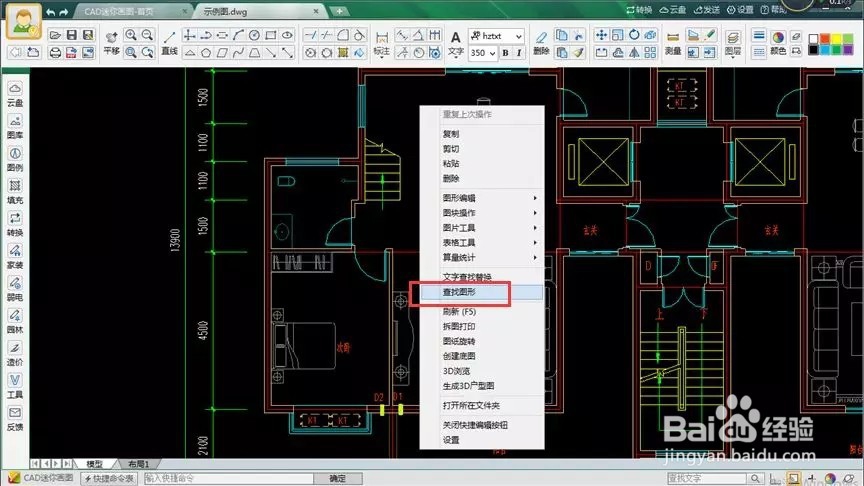
Task: Click the undo arrow in title bar
Action: click(51, 12)
